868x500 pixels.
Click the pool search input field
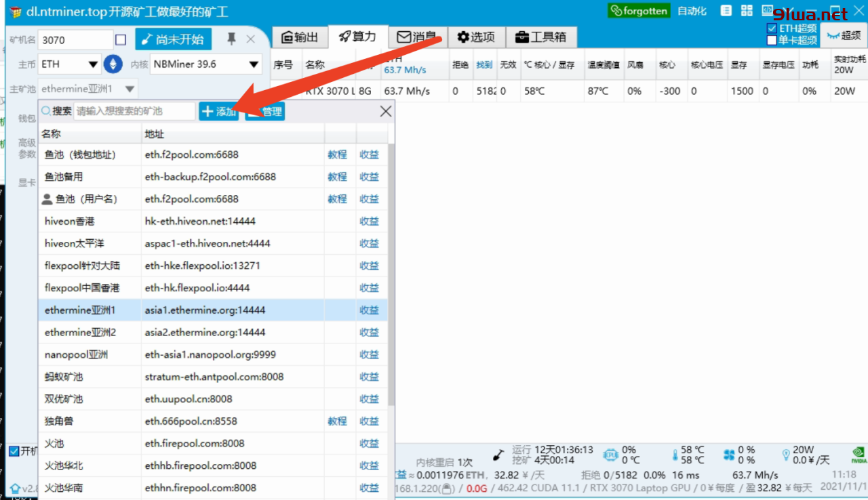pyautogui.click(x=134, y=111)
